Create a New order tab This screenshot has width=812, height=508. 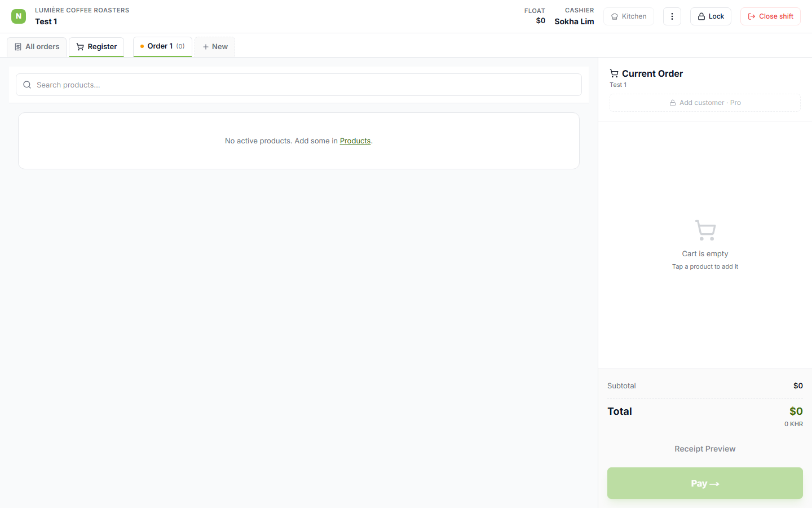point(215,47)
